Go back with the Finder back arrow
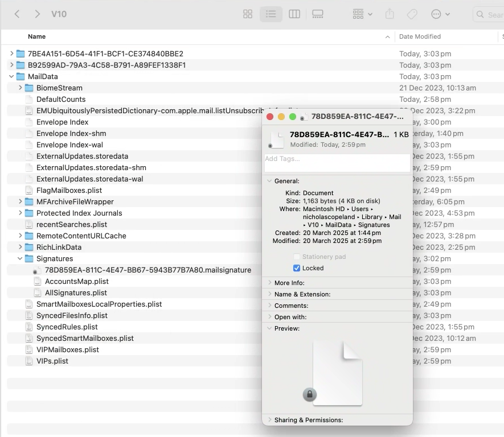Image resolution: width=504 pixels, height=437 pixels. click(17, 14)
